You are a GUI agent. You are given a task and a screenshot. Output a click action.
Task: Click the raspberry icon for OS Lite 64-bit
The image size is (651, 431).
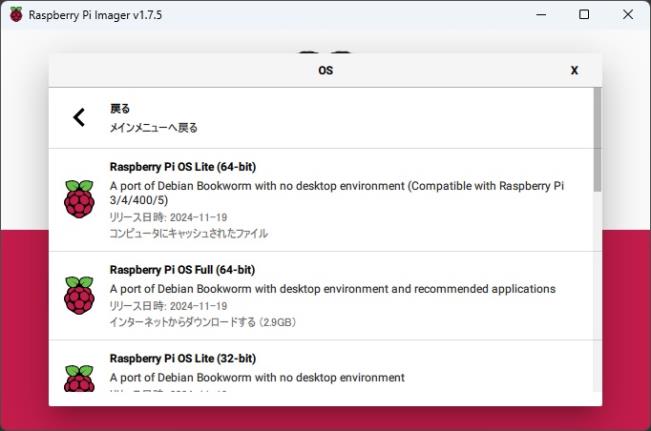click(79, 199)
